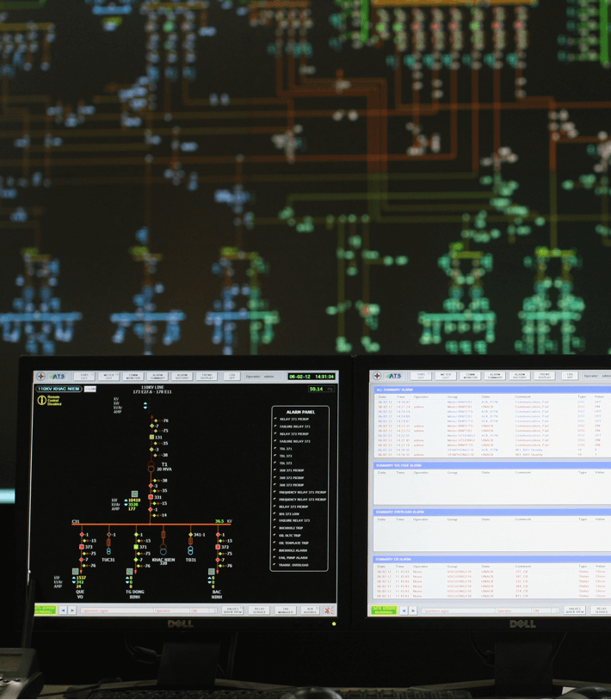This screenshot has width=611, height=700.
Task: Click the compass logo icon on left monitor
Action: pyautogui.click(x=40, y=377)
